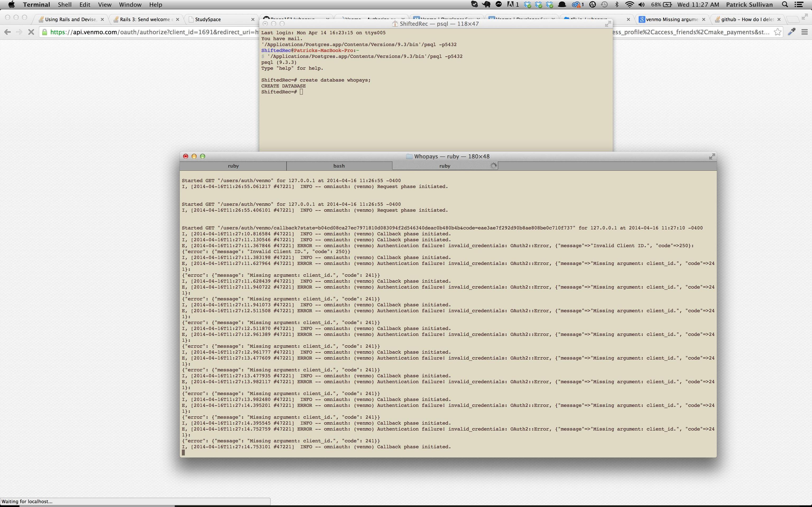Click the Wi-Fi status icon
The height and width of the screenshot is (507, 812).
629,5
